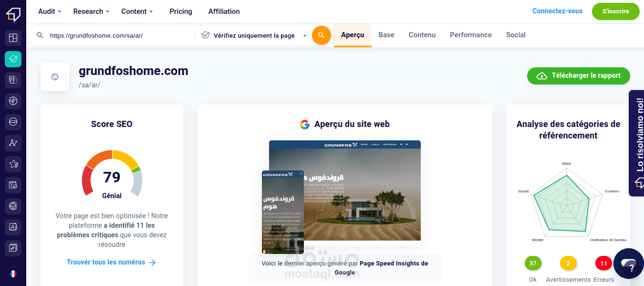Open the Social tab
Screen dimensions: 644x286
(516, 35)
